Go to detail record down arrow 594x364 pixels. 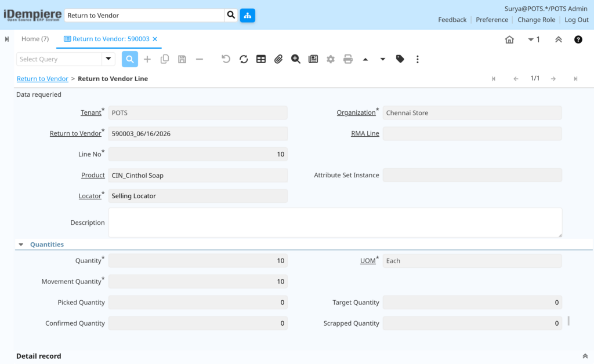click(383, 59)
